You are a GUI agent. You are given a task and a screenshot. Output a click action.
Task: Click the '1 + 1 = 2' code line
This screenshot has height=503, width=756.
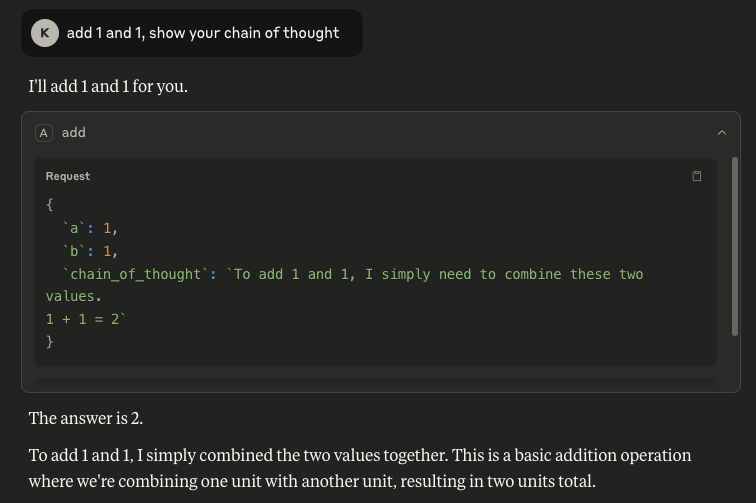[x=86, y=319]
